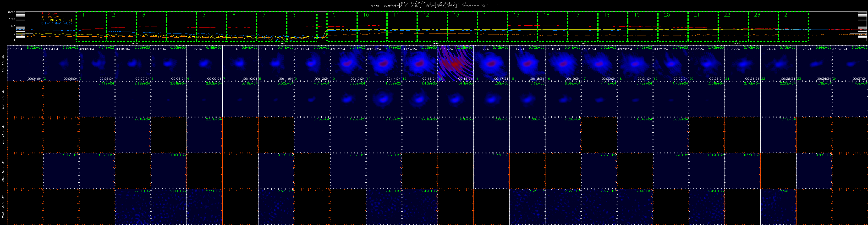Image resolution: width=868 pixels, height=225 pixels.
Task: Select the 50.0-100.0 keV image labeled 2.54E+03
Action: click(778, 207)
